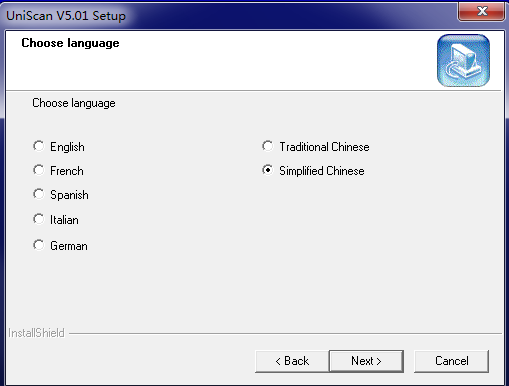Select the English language radio button

tap(38, 146)
